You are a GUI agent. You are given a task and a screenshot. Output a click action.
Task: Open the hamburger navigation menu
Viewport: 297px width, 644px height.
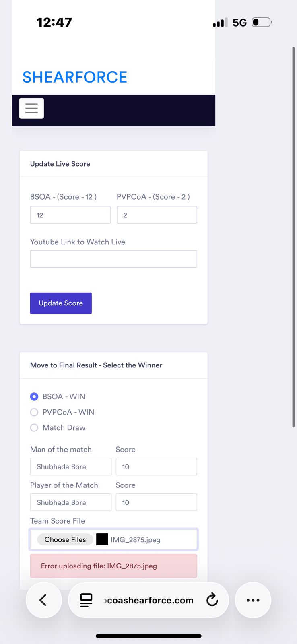[31, 108]
